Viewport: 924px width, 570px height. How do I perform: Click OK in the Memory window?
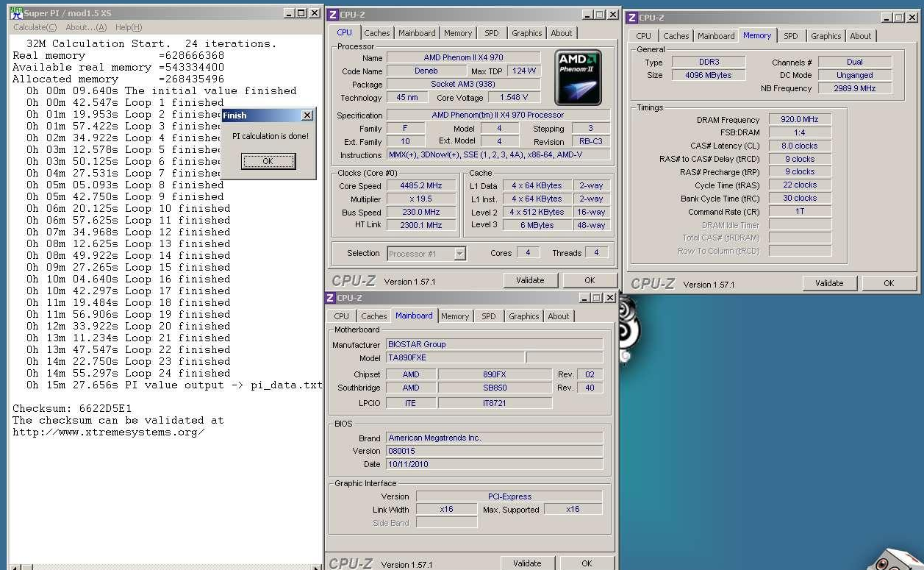coord(889,283)
